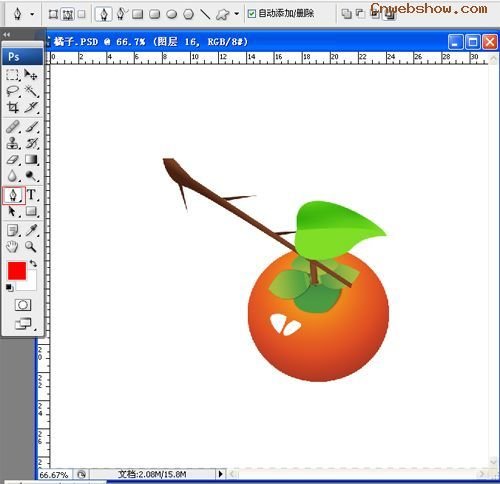Click the zoom percentage field 66.67%
Image resolution: width=500 pixels, height=484 pixels.
tap(54, 474)
